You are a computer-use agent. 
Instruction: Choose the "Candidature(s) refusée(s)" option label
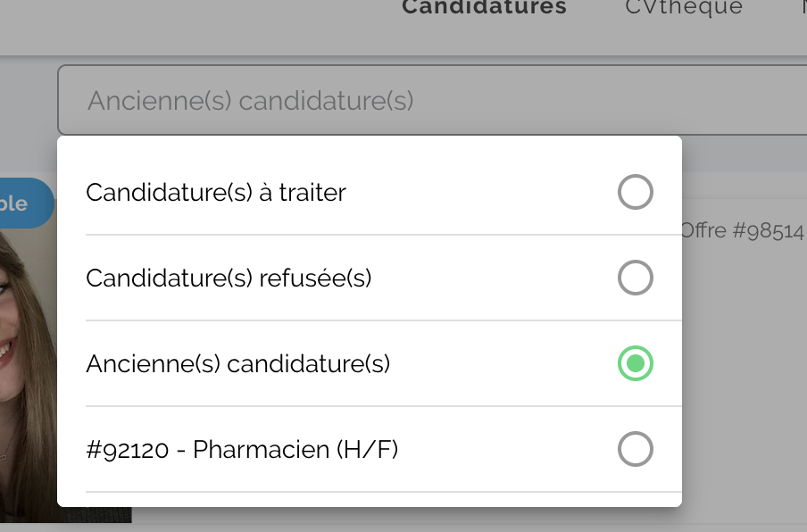tap(229, 278)
